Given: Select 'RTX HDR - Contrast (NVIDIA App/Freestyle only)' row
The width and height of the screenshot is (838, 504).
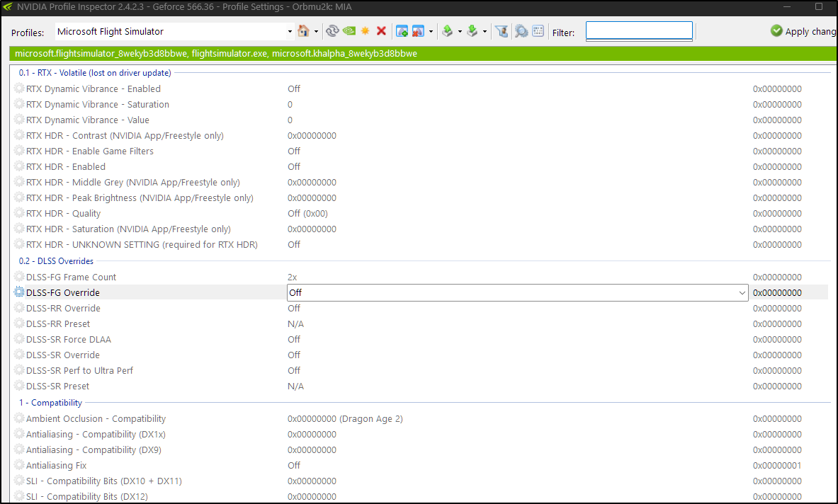Looking at the screenshot, I should point(419,136).
